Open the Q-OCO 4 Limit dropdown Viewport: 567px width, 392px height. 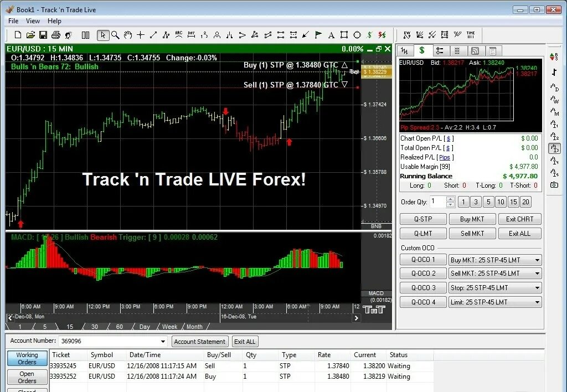tap(537, 302)
